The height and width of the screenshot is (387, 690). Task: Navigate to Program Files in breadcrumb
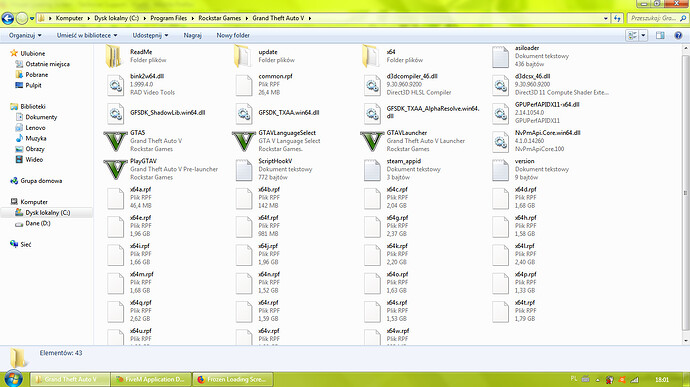pyautogui.click(x=169, y=18)
